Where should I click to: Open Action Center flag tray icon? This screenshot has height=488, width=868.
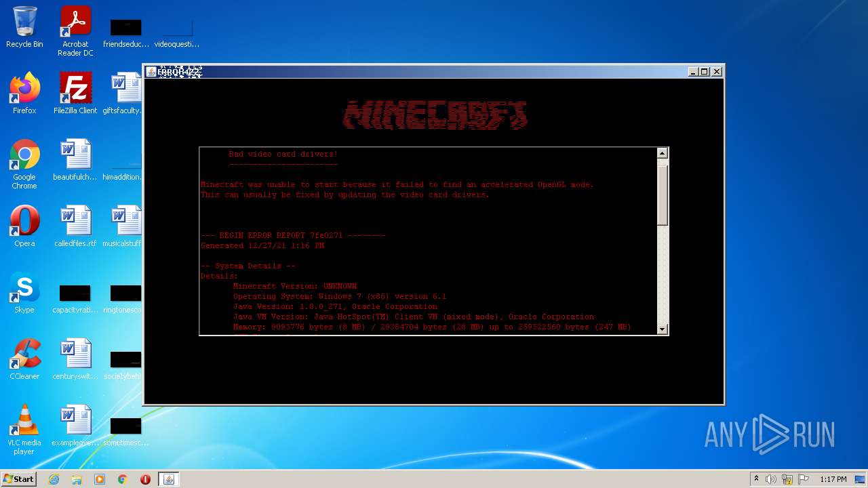pyautogui.click(x=804, y=479)
